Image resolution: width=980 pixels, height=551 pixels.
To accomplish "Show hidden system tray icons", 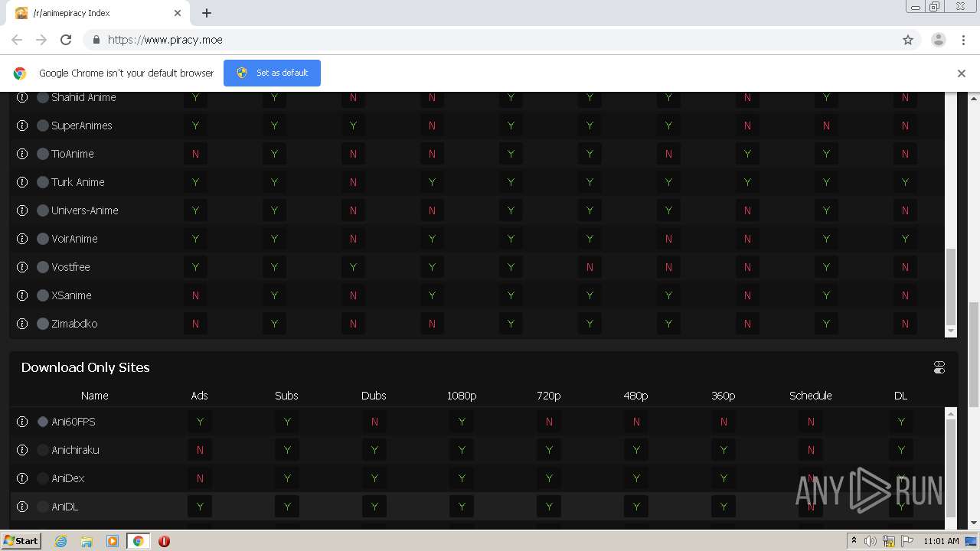I will (x=854, y=541).
